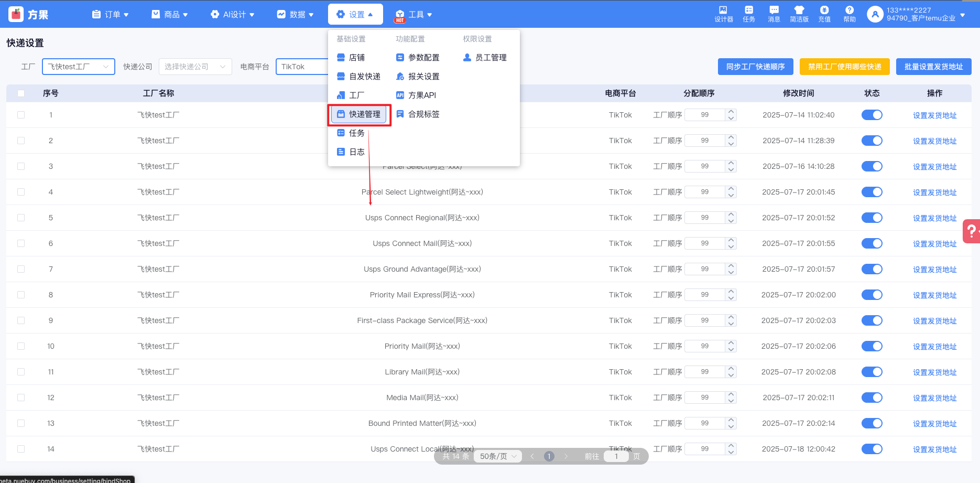Click the red floating help question icon
The image size is (980, 483).
(x=971, y=231)
